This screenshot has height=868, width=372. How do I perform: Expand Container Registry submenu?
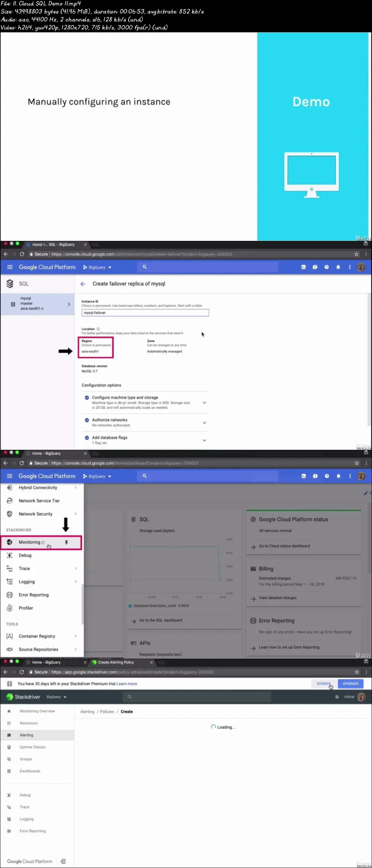coord(76,636)
